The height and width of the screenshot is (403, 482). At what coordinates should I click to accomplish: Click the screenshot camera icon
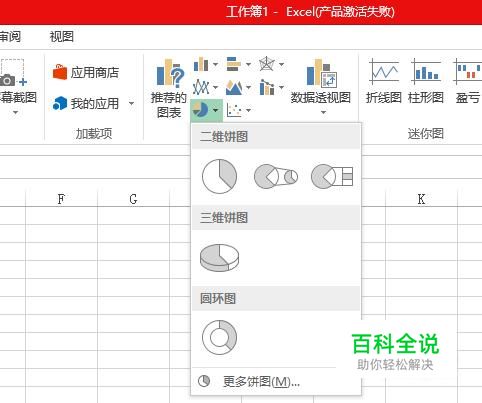click(x=13, y=73)
